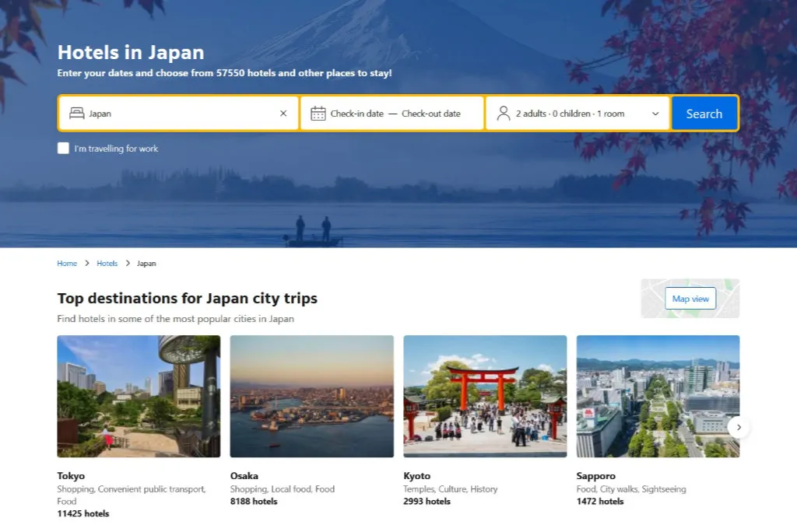Open the Sapporo destination photo
Screen dimensions: 797x532
(x=658, y=396)
